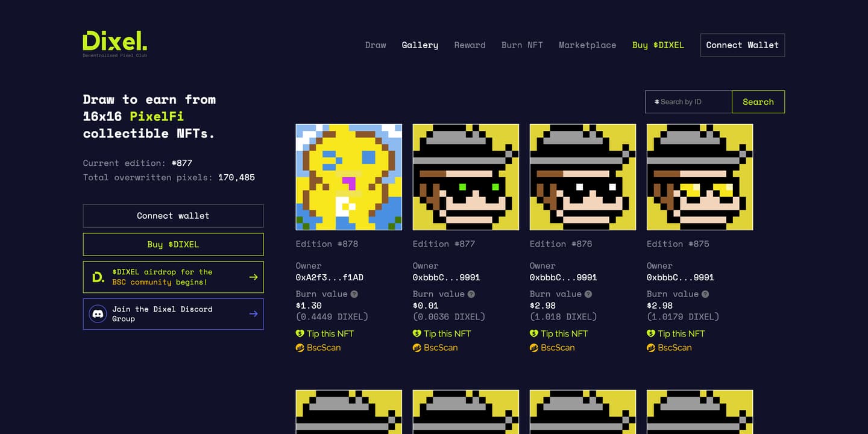Click the arrow on the Discord group banner

tap(253, 314)
